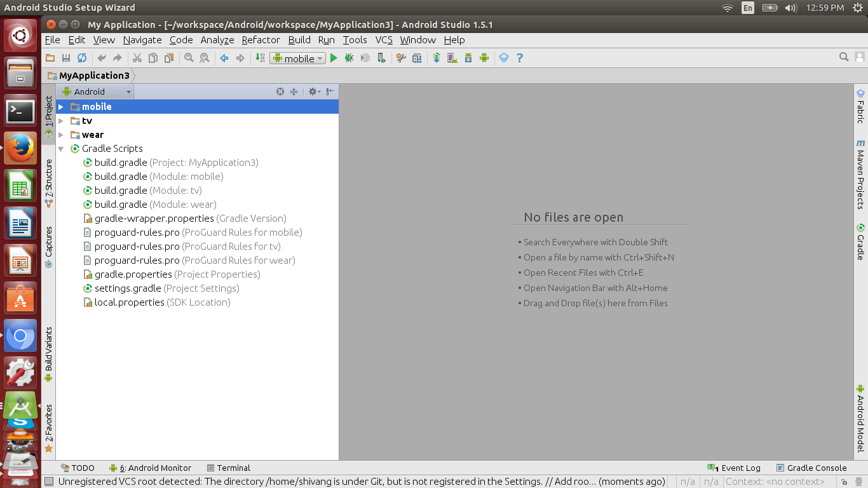This screenshot has height=488, width=868.
Task: Click the Save All toolbar icon
Action: pos(66,58)
